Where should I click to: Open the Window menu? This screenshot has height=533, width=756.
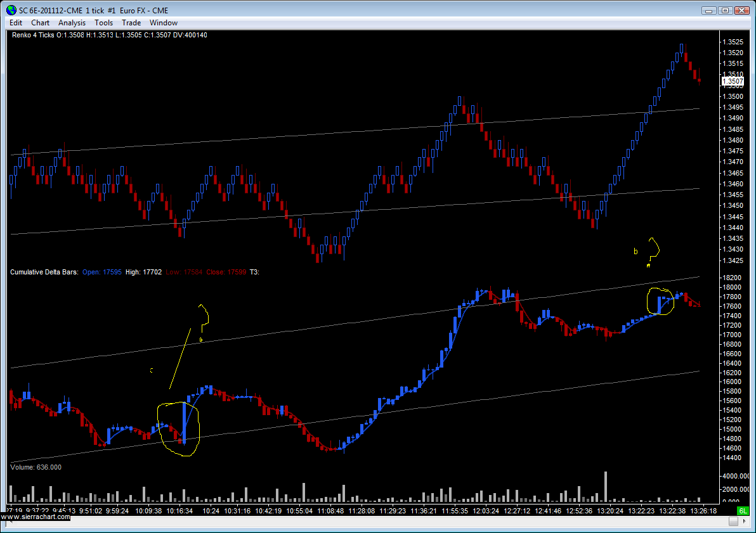tap(164, 23)
